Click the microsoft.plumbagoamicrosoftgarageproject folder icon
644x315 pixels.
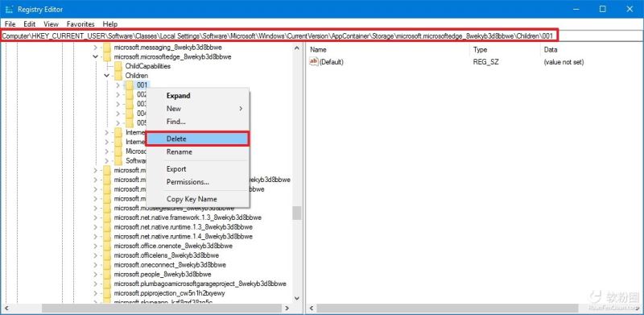(107, 284)
